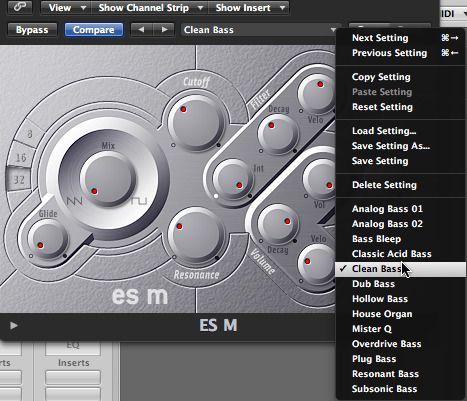Go to next preset with right arrow
Image resolution: width=467 pixels, height=401 pixels.
point(163,30)
